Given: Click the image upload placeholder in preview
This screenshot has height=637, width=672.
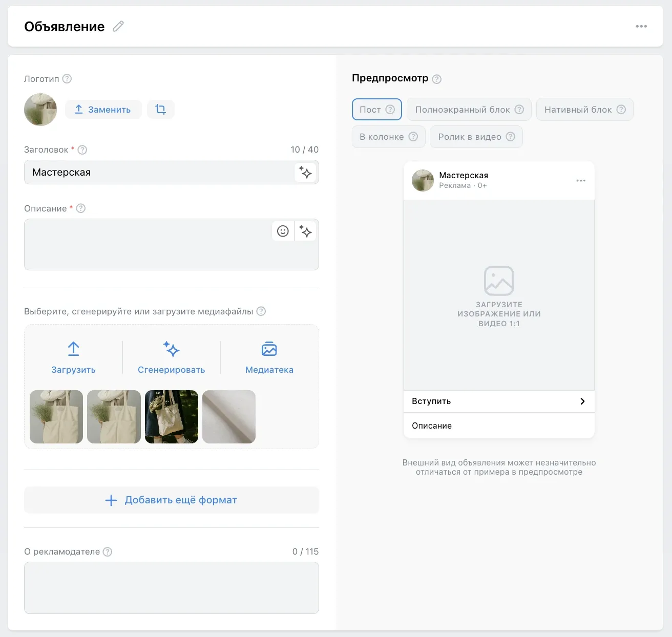Looking at the screenshot, I should [x=499, y=295].
